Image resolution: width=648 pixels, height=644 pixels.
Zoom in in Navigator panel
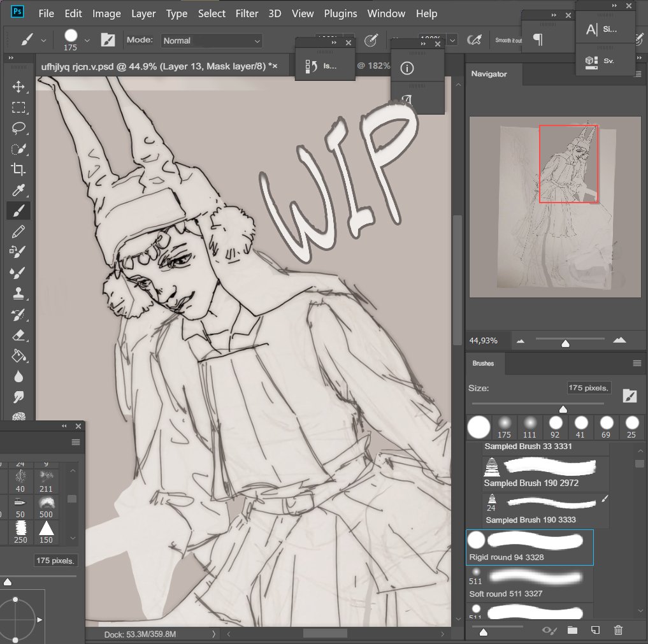coord(619,340)
